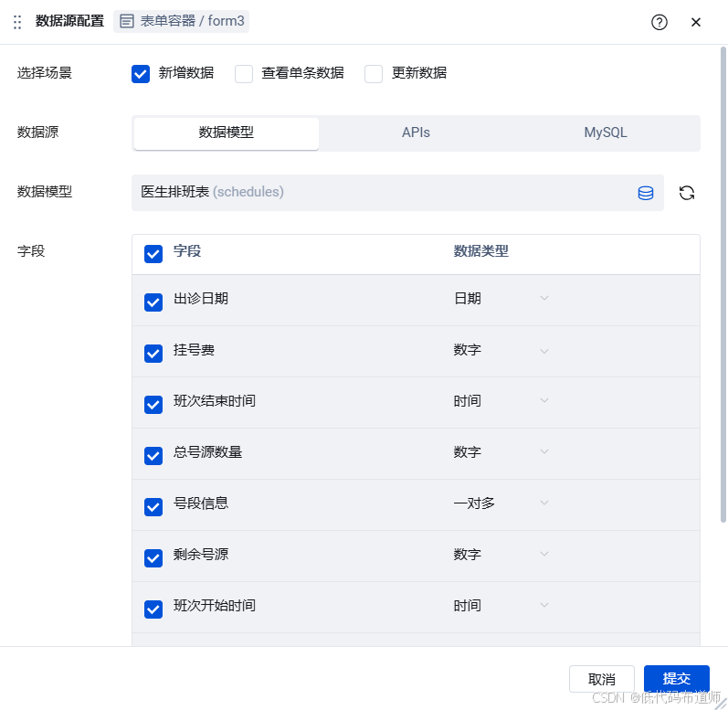Uncheck the 总号源数量 field checkbox
This screenshot has width=728, height=710.
coord(153,456)
